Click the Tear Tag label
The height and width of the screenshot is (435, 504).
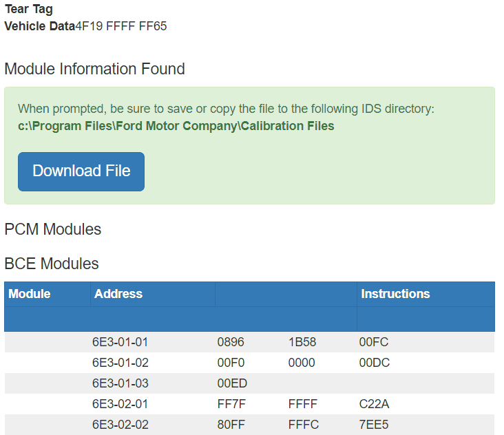(x=28, y=10)
